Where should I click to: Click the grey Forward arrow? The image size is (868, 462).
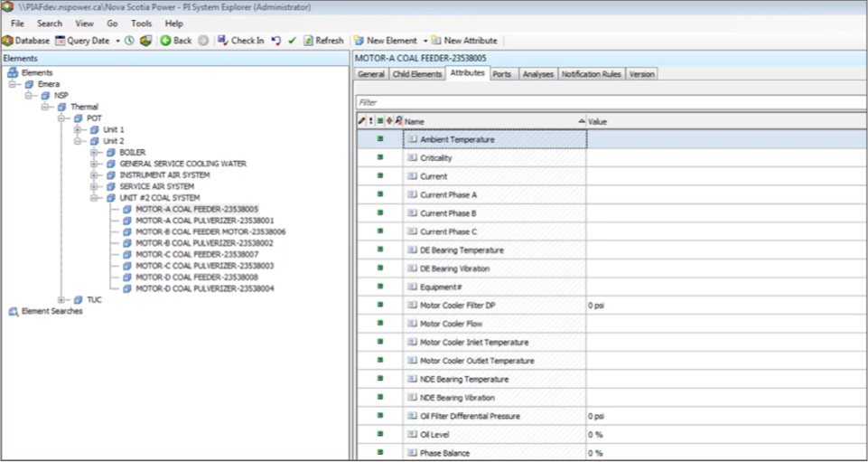pyautogui.click(x=203, y=41)
